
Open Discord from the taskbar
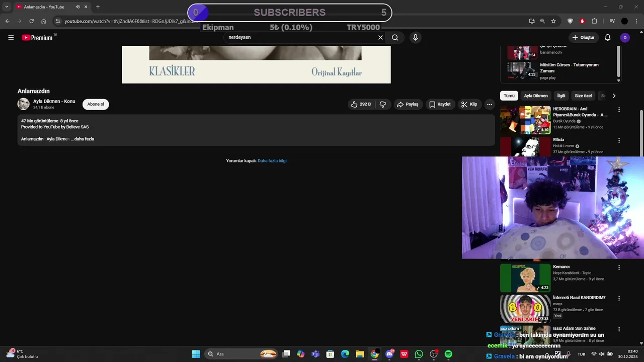[389, 354]
